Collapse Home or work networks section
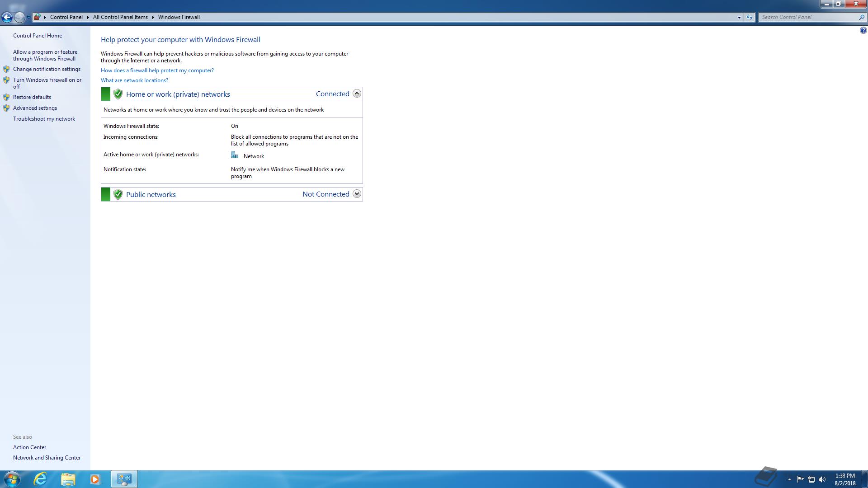Viewport: 868px width, 488px height. pos(357,94)
